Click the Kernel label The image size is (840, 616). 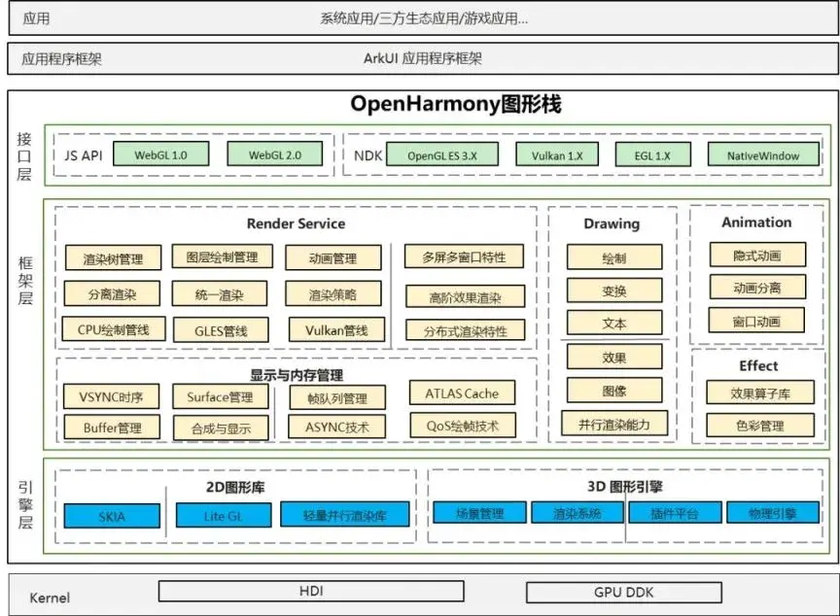(x=50, y=598)
